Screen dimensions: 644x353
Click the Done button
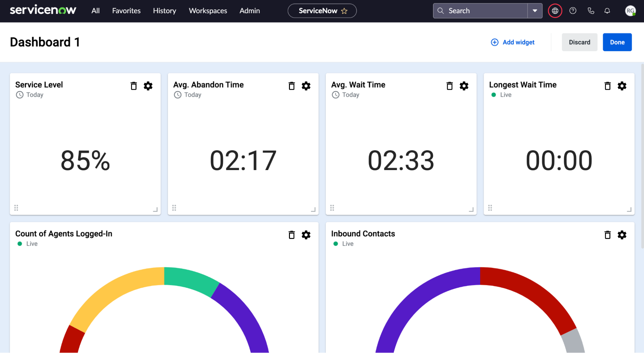point(617,42)
